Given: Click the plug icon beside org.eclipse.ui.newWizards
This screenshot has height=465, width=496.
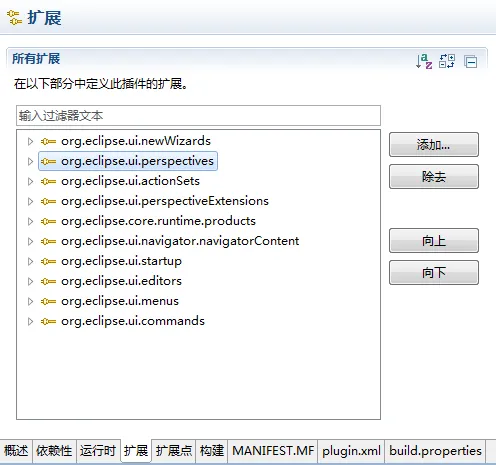Looking at the screenshot, I should coord(48,142).
